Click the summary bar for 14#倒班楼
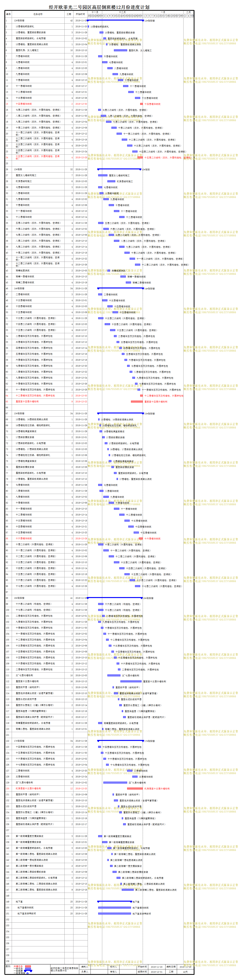The height and width of the screenshot is (980, 238). [120, 288]
